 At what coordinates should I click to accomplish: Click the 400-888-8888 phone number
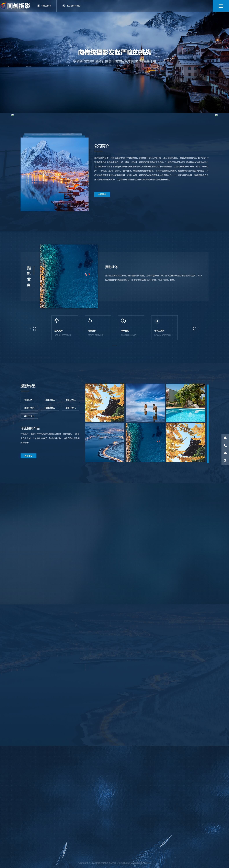click(x=73, y=6)
